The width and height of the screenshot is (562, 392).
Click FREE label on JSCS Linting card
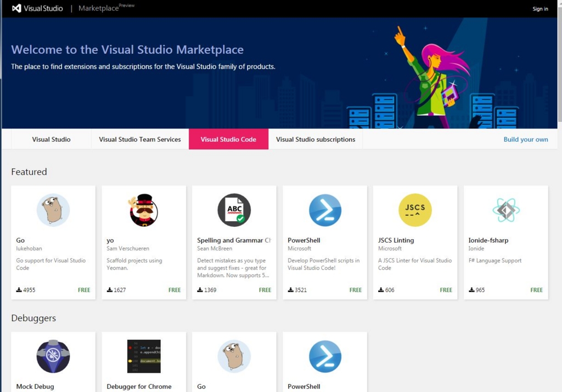pos(446,290)
